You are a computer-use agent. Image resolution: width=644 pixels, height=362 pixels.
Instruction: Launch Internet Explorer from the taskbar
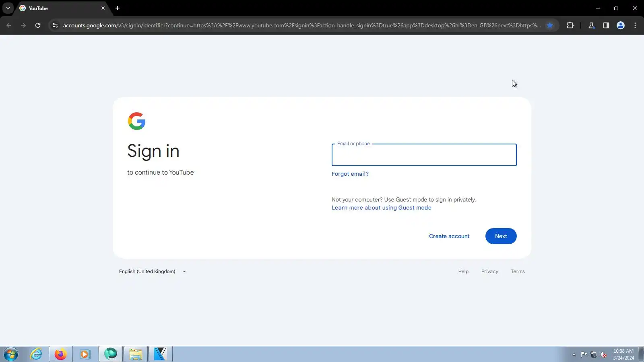pyautogui.click(x=36, y=354)
